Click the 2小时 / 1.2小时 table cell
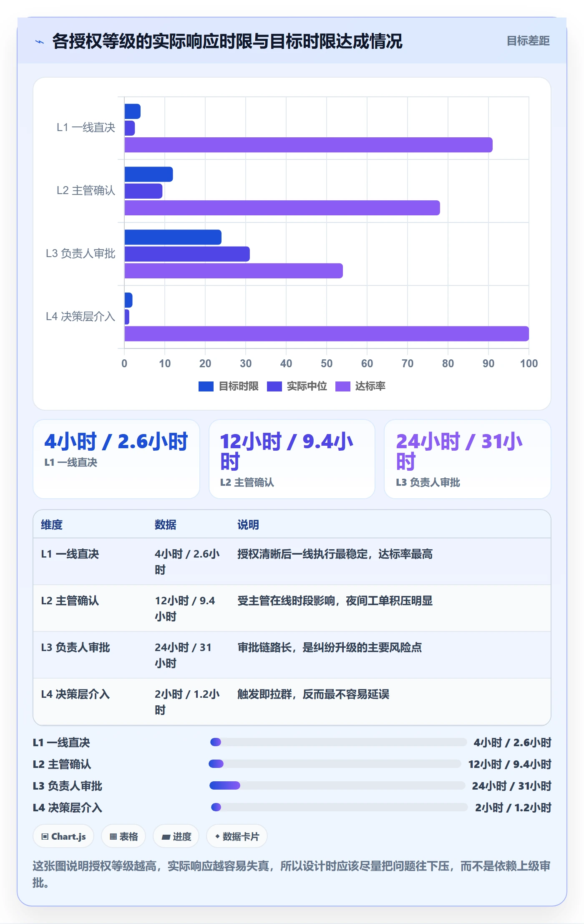Screen dimensions: 584x924 point(187,702)
